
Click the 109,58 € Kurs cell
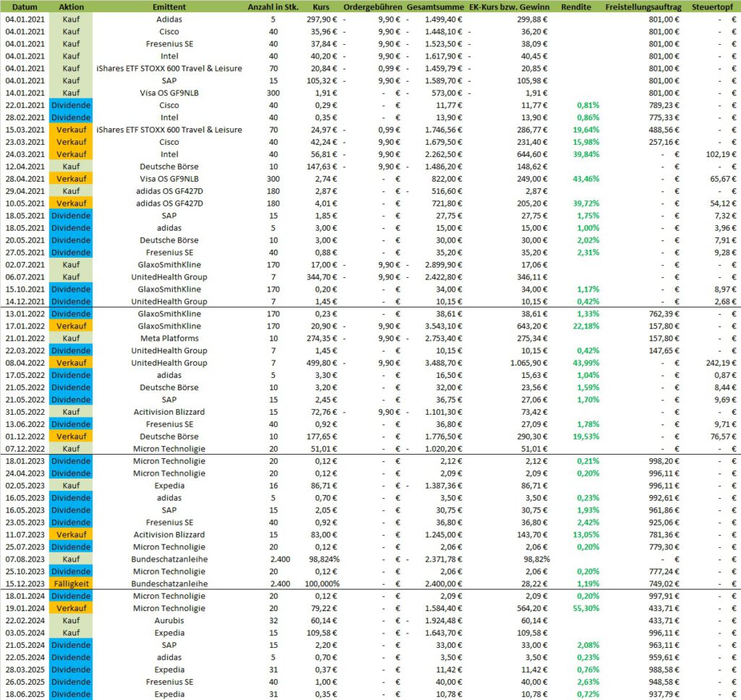322,634
